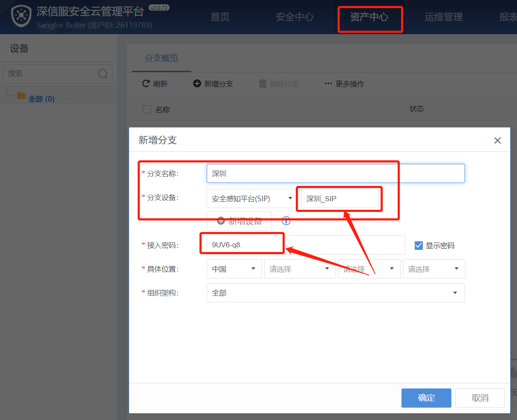This screenshot has width=517, height=420.
Task: Click the Sangfor shield logo icon
Action: point(21,17)
